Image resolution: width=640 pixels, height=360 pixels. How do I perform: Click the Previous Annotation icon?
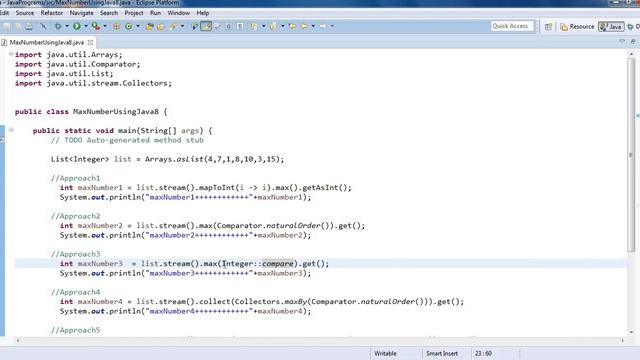pos(273,26)
